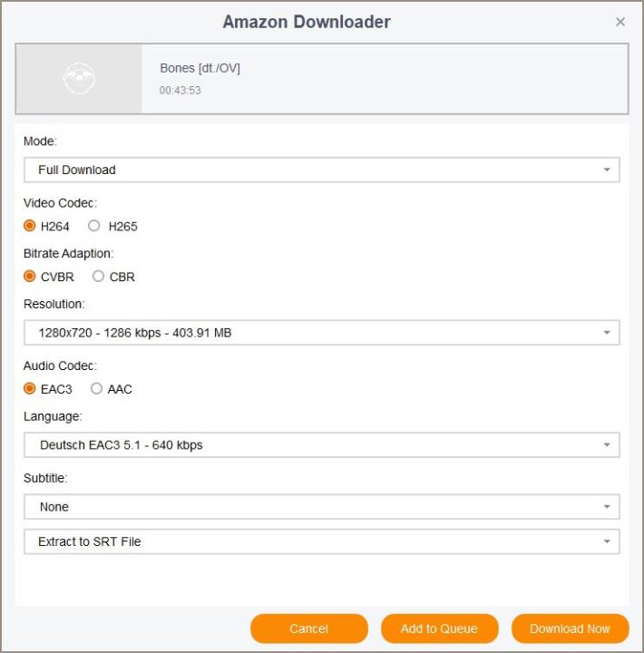Viewport: 644px width, 653px height.
Task: Click the Bitrate Adaption label
Action: 69,254
